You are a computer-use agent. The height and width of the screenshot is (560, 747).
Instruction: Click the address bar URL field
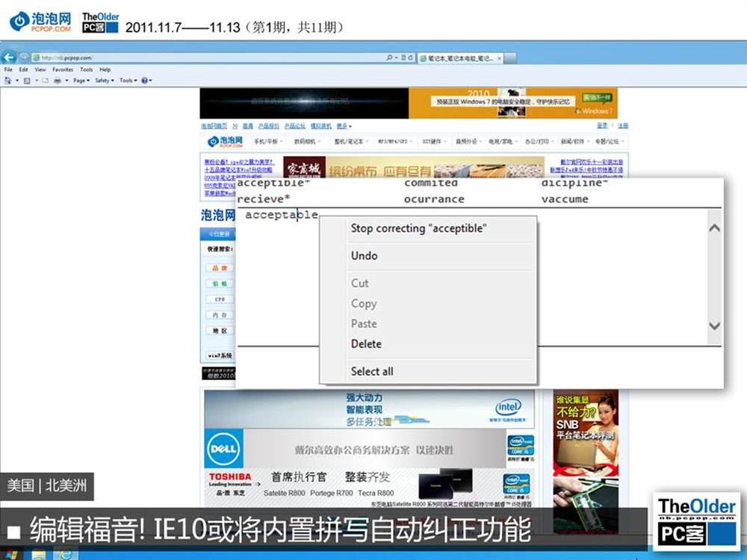(x=209, y=57)
